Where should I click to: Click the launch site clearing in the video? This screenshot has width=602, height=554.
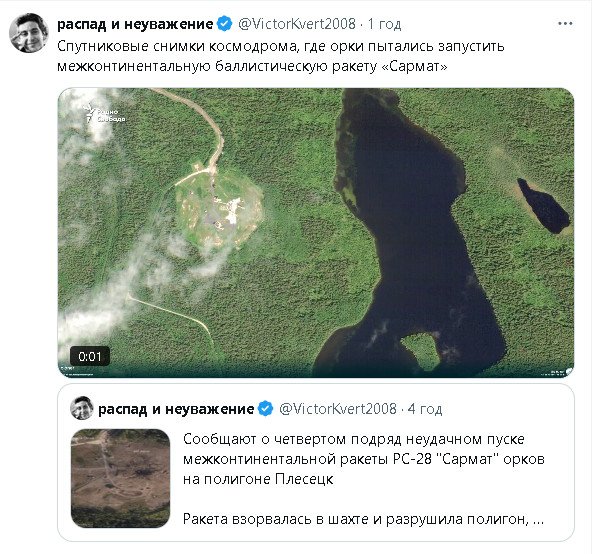[218, 208]
